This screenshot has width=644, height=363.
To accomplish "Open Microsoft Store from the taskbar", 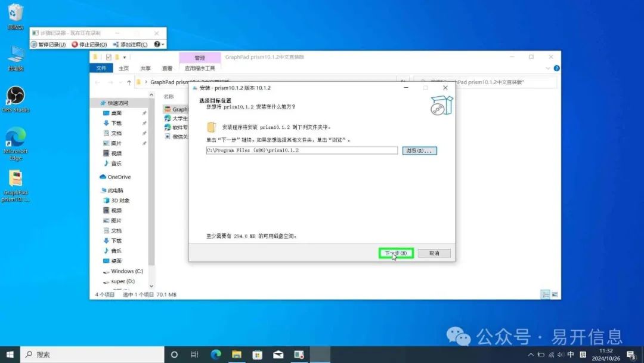I will point(258,355).
